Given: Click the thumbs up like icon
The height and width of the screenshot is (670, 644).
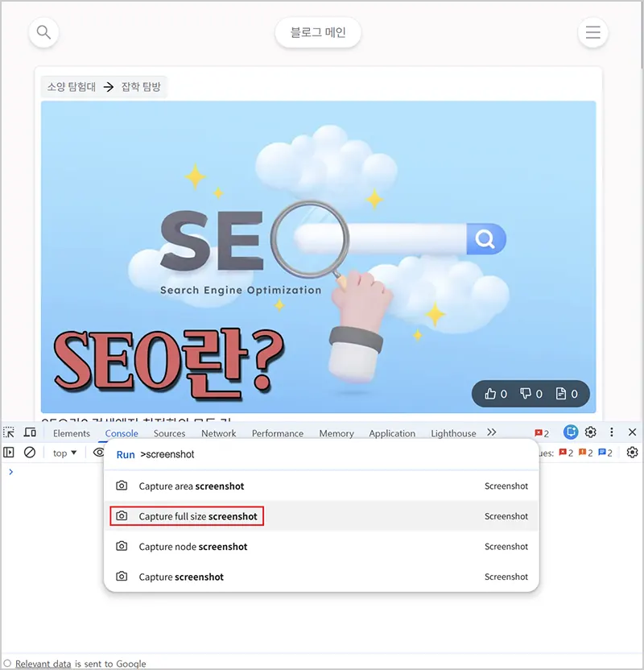Looking at the screenshot, I should coord(490,394).
